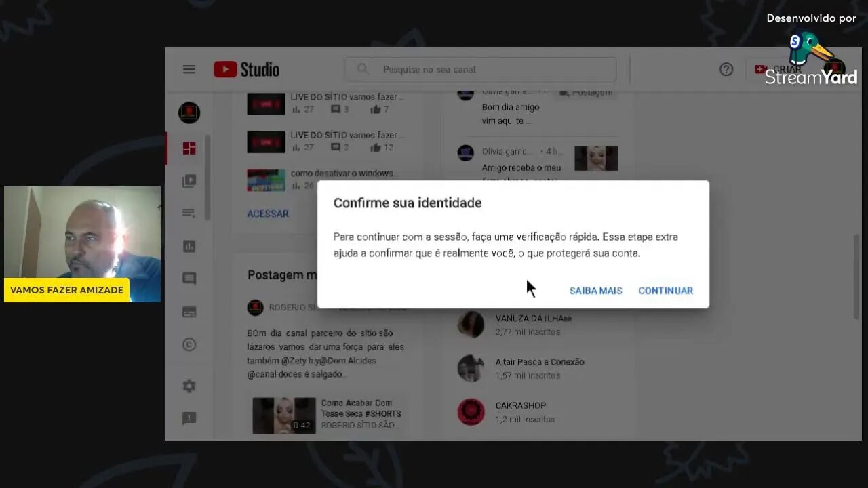868x488 pixels.
Task: Open the Send feedback icon in the sidebar
Action: (189, 419)
